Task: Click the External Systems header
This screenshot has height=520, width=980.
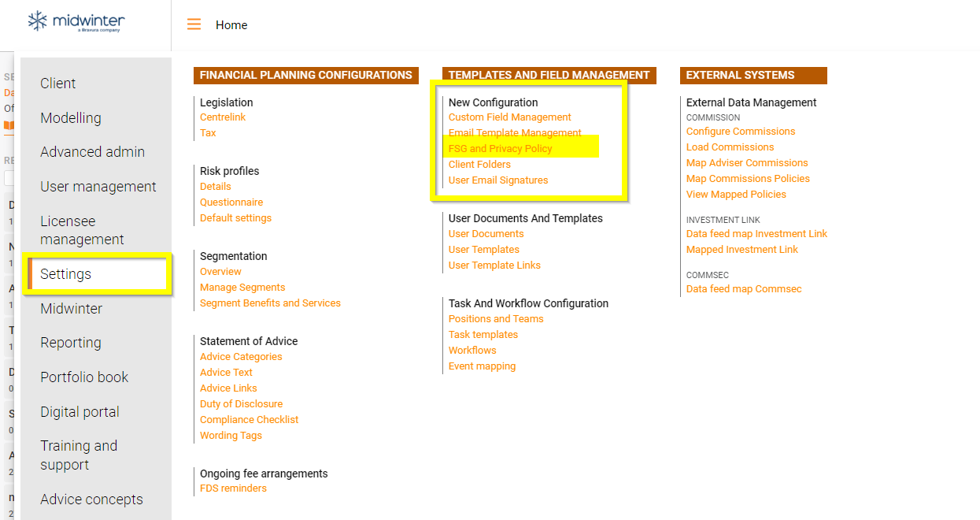Action: point(754,75)
